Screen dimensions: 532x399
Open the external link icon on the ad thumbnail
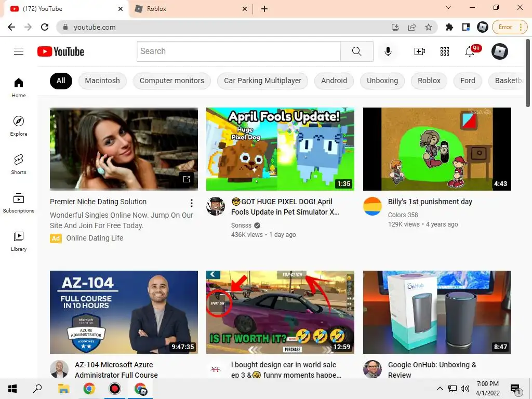coord(187,179)
